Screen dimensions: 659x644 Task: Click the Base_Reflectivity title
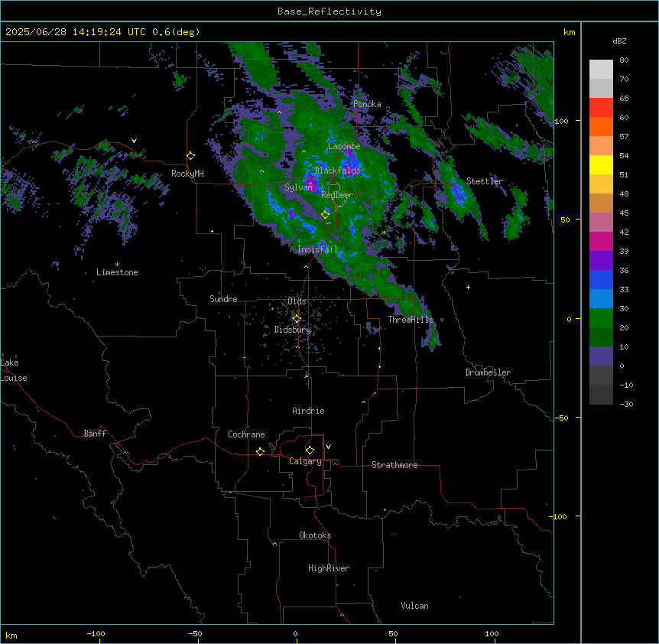(x=329, y=11)
